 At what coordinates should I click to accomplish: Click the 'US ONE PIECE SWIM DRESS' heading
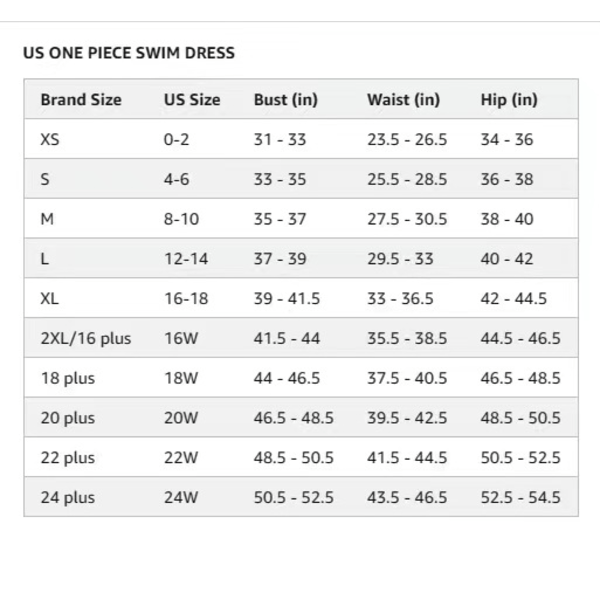tap(129, 52)
